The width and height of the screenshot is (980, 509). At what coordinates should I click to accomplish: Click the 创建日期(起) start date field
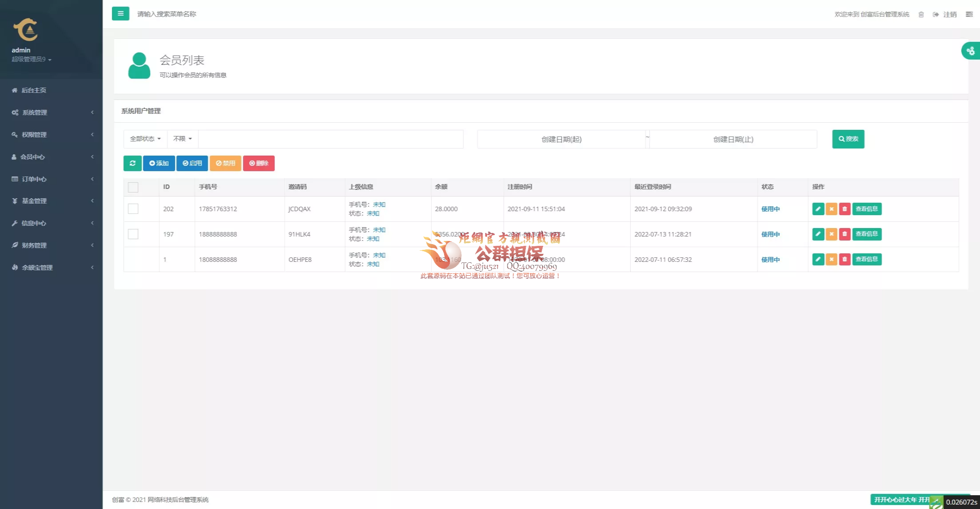click(561, 140)
